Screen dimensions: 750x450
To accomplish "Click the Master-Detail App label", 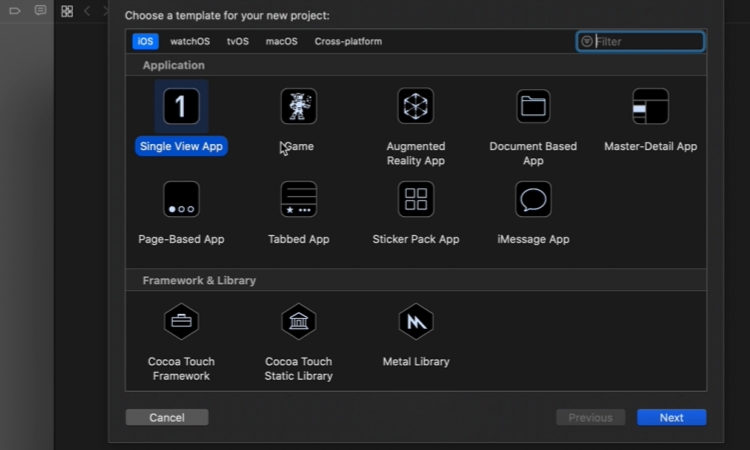I will (651, 146).
